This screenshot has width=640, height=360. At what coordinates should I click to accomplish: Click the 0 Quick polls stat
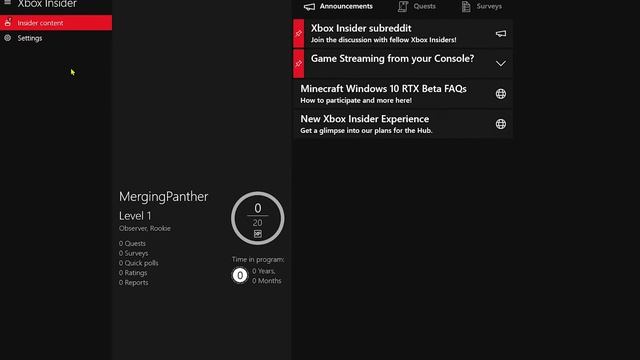(x=138, y=263)
